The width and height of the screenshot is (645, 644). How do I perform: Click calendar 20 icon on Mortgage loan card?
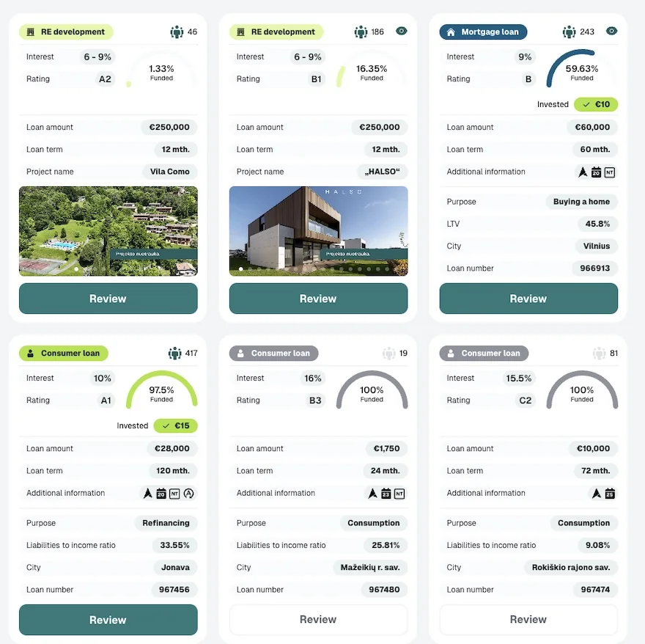[x=596, y=172]
